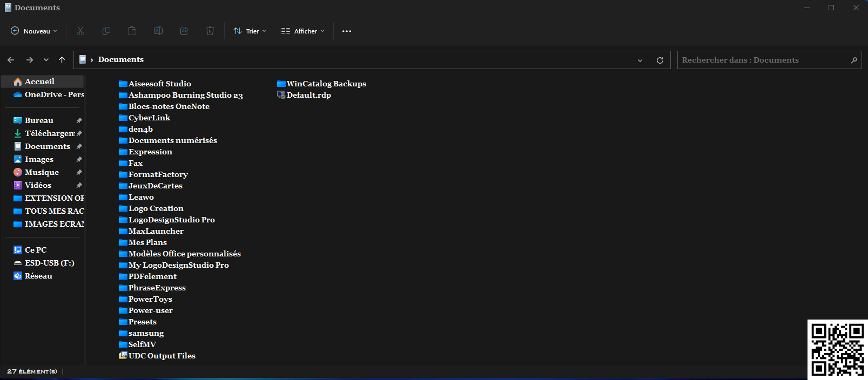Viewport: 868px width, 380px height.
Task: Select the FormatFactory folder
Action: coord(153,174)
